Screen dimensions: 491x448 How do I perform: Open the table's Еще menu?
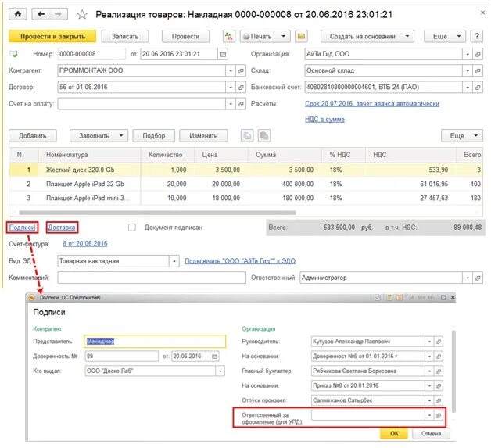click(x=462, y=136)
